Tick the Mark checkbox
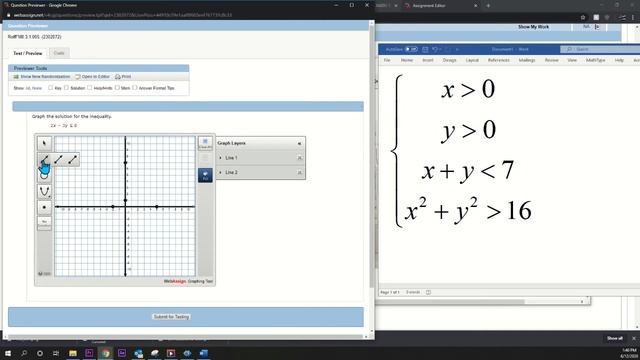 117,88
